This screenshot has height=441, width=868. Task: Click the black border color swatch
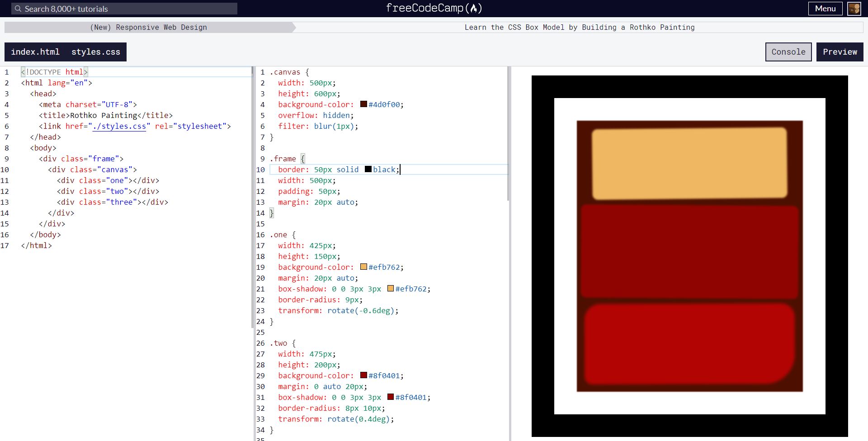coord(368,169)
